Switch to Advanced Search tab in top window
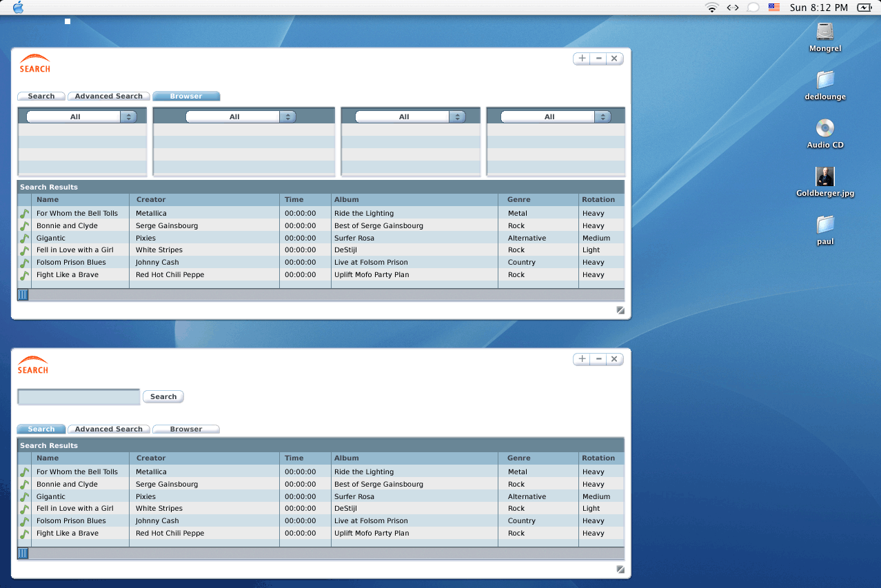This screenshot has height=588, width=881. coord(109,97)
